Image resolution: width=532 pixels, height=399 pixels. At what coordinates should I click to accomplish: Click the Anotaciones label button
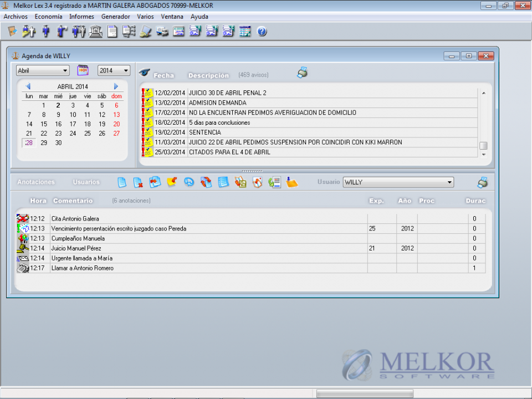[36, 182]
